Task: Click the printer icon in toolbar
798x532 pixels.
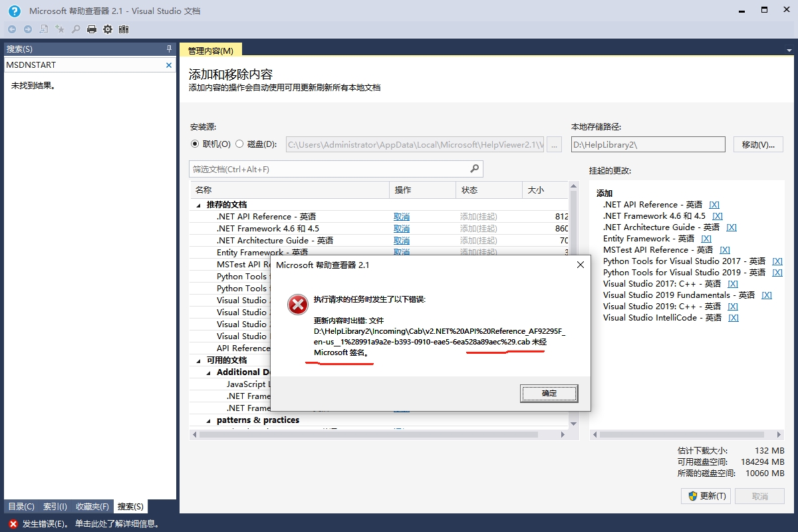Action: pos(92,29)
